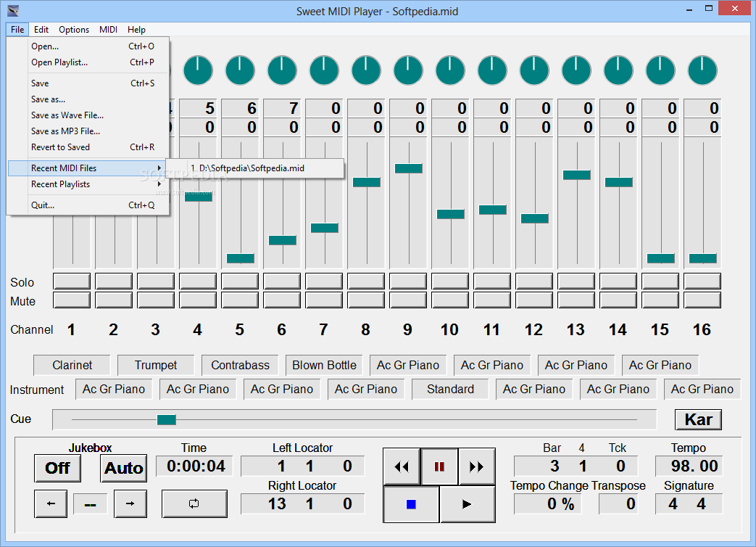
Task: Open the Edit menu
Action: 41,30
